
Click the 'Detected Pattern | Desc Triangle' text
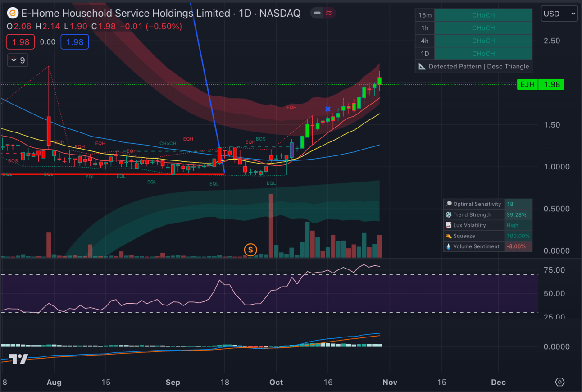coord(479,66)
